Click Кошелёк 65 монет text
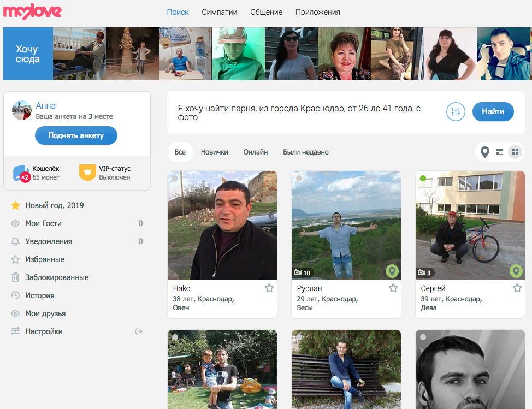The height and width of the screenshot is (409, 532). [46, 173]
